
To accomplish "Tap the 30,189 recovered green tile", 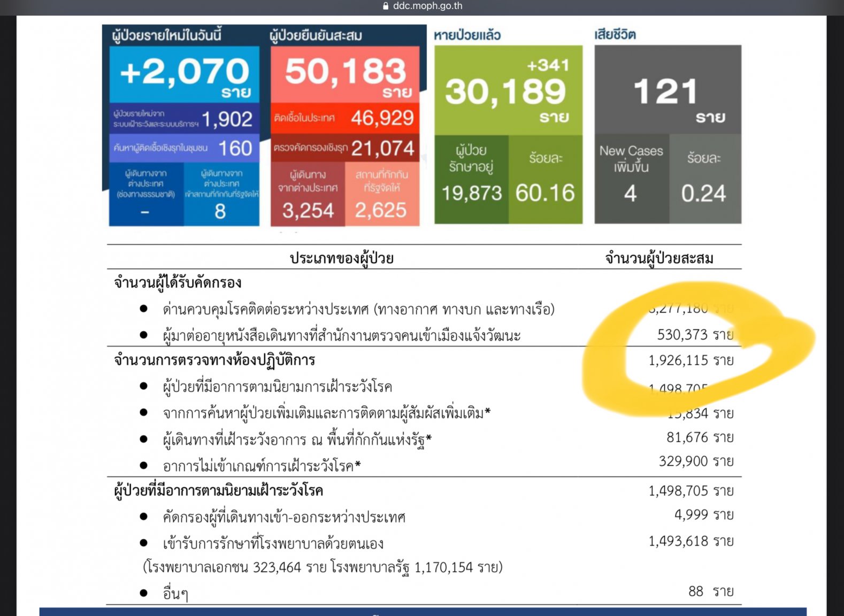I will click(x=508, y=90).
